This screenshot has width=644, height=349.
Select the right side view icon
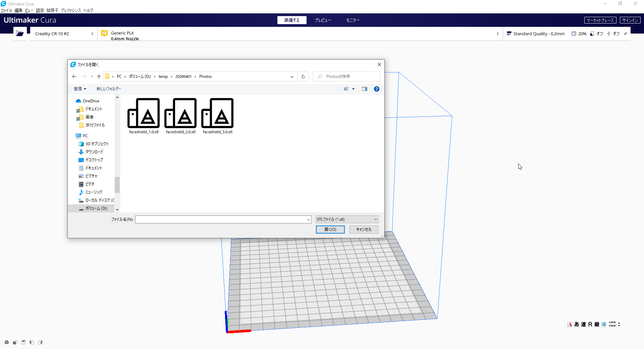[x=40, y=342]
